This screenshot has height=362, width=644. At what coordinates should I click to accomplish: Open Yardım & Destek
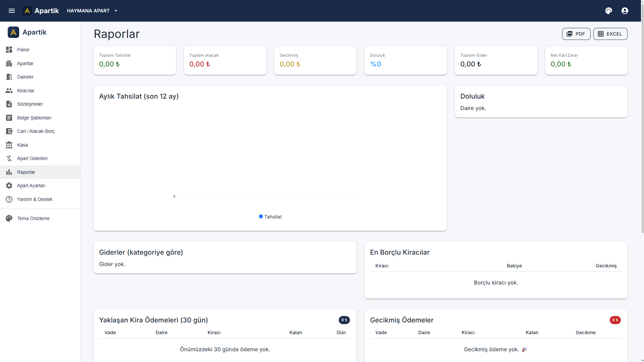[40, 199]
